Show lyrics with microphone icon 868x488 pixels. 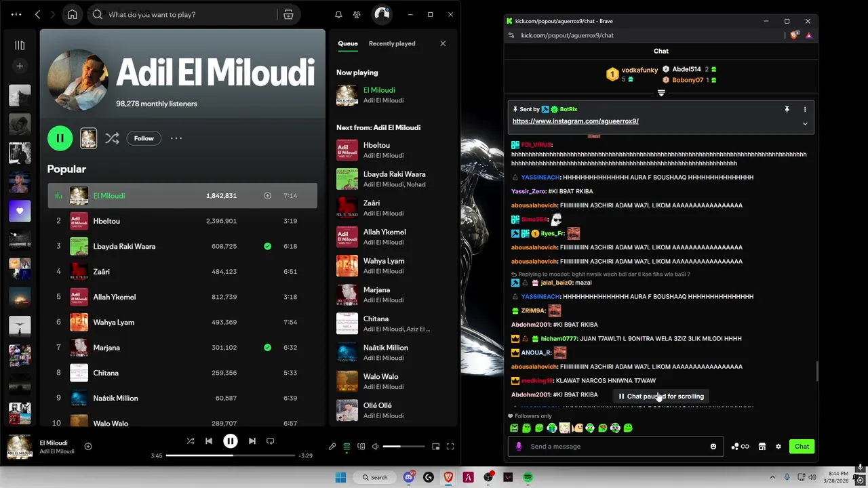332,447
